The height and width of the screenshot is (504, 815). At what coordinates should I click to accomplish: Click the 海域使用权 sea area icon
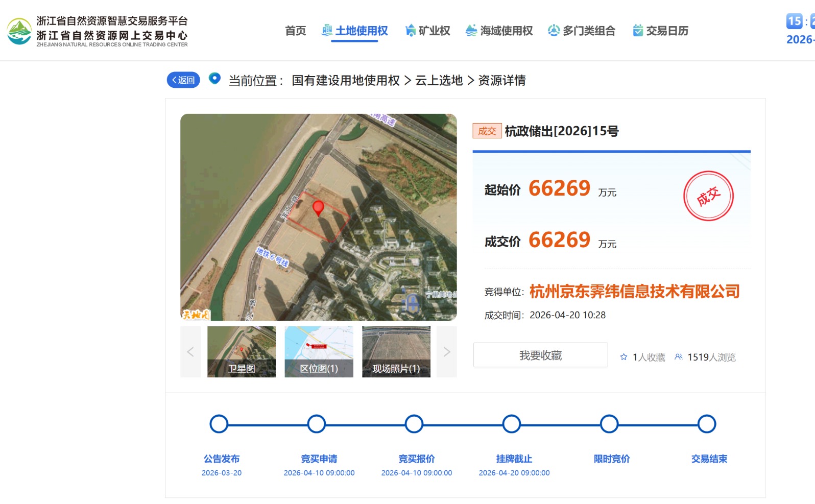tap(471, 31)
